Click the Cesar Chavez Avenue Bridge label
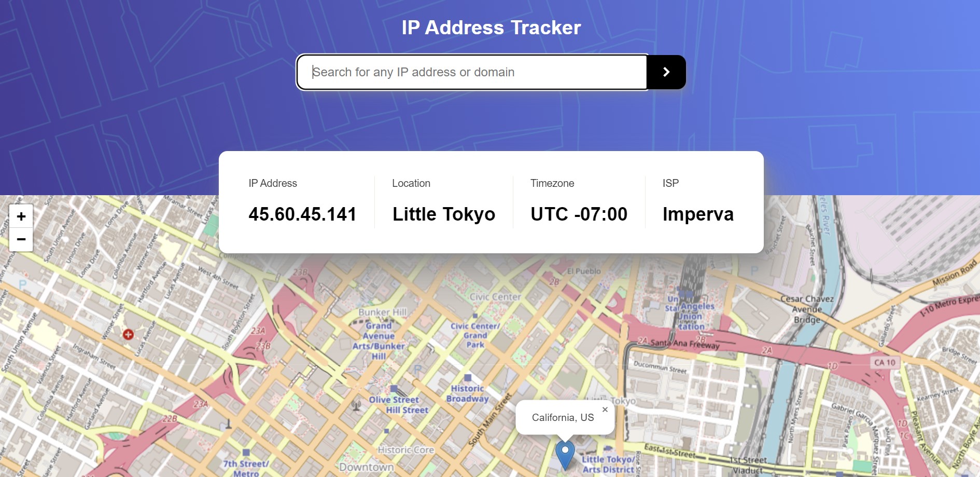Image resolution: width=980 pixels, height=477 pixels. [807, 309]
